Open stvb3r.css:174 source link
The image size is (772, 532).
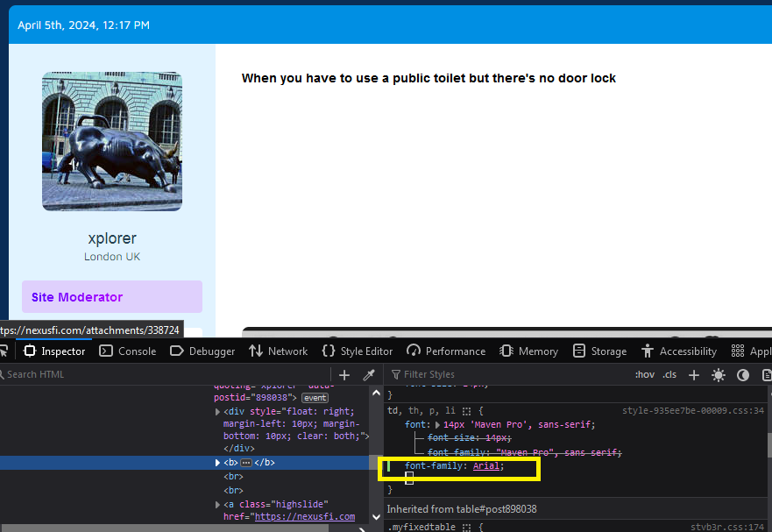tap(726, 527)
